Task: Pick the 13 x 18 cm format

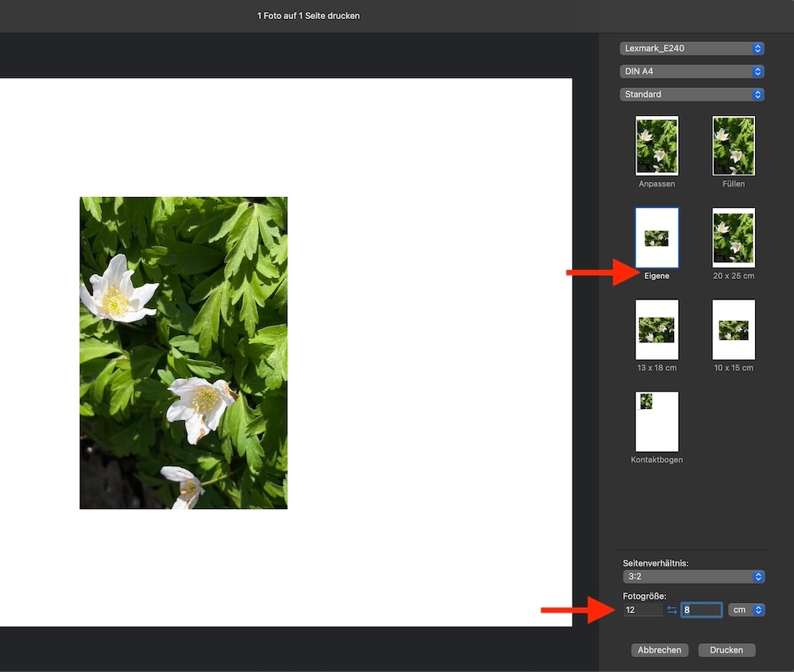Action: point(657,330)
